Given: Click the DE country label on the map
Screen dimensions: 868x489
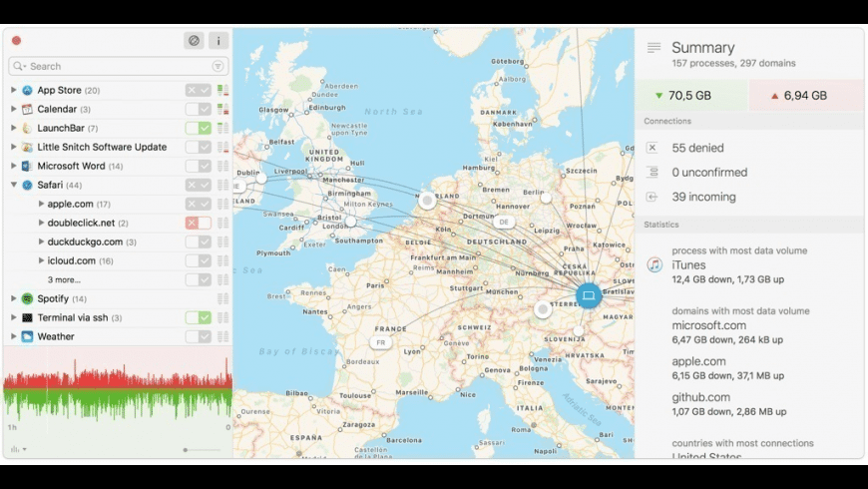Looking at the screenshot, I should (x=504, y=223).
